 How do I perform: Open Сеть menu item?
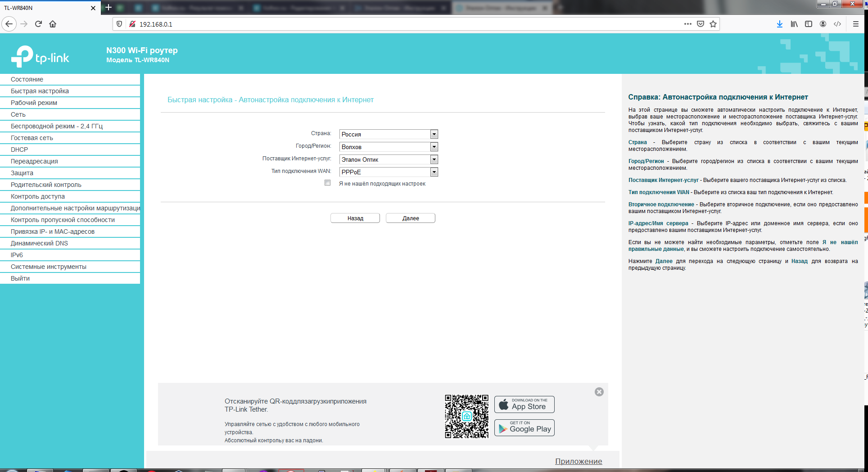tap(70, 114)
